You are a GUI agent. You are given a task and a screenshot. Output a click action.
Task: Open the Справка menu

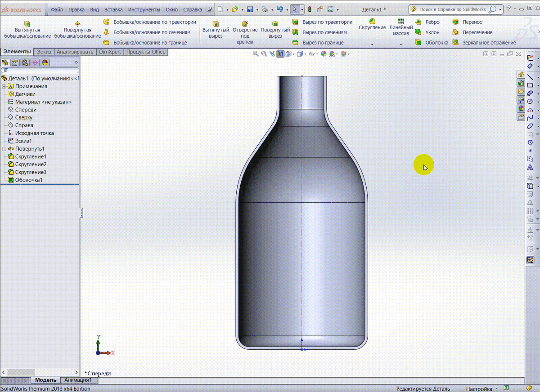(x=193, y=9)
